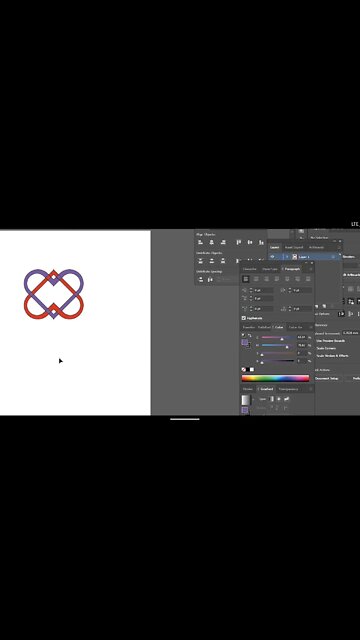
Task: Select Justify with last line centered icon
Action: tap(287, 279)
